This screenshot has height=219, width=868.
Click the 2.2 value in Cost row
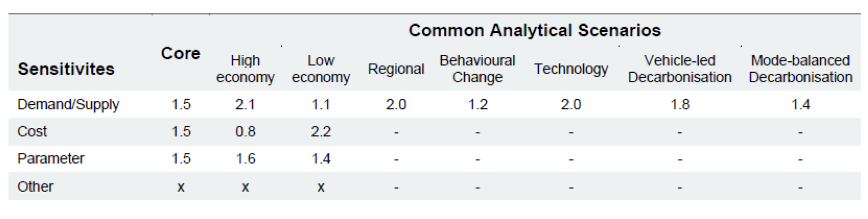point(321,131)
